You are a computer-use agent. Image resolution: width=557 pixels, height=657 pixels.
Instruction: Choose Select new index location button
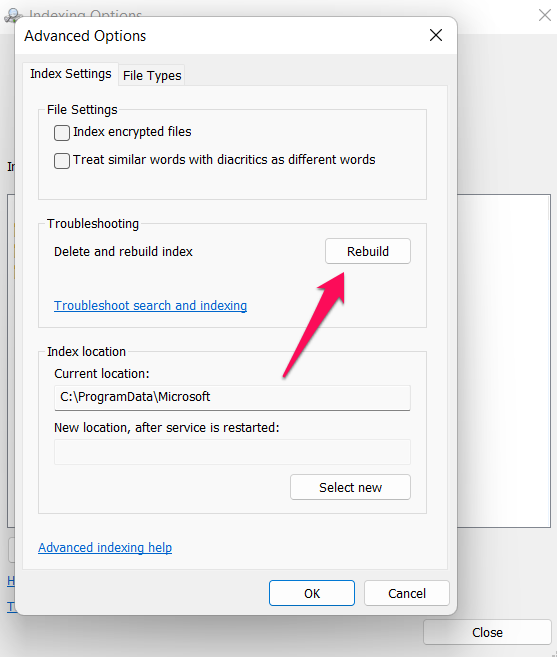coord(350,487)
